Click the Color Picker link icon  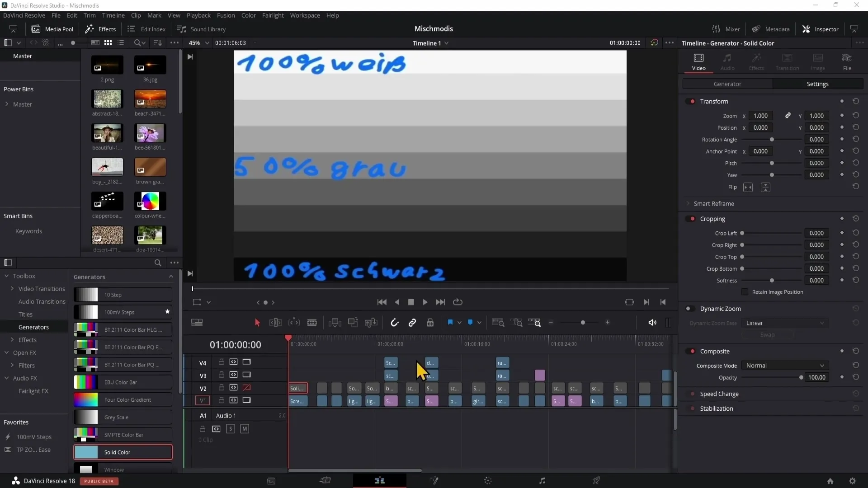point(788,116)
